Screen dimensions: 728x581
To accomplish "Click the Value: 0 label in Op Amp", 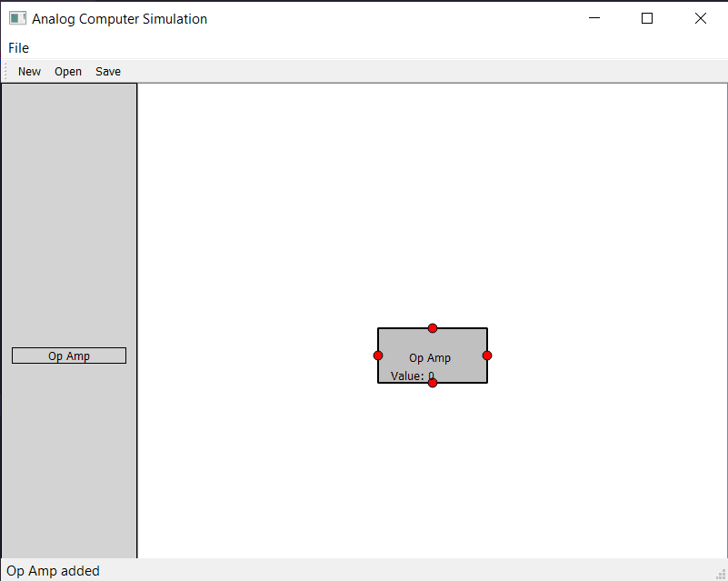I will tap(412, 376).
